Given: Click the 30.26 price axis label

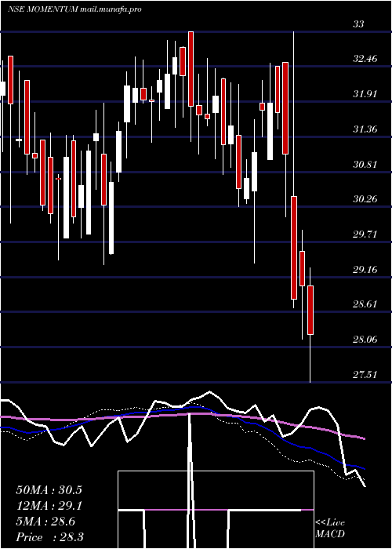Looking at the screenshot, I should coord(365,199).
